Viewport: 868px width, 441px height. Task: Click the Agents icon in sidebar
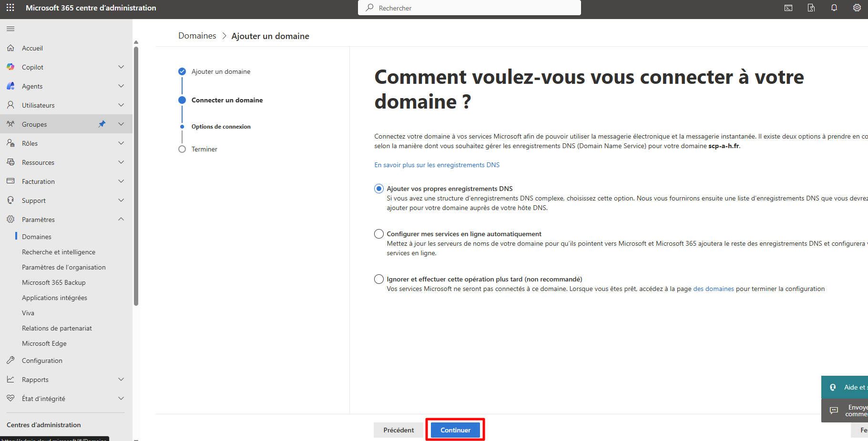tap(10, 86)
